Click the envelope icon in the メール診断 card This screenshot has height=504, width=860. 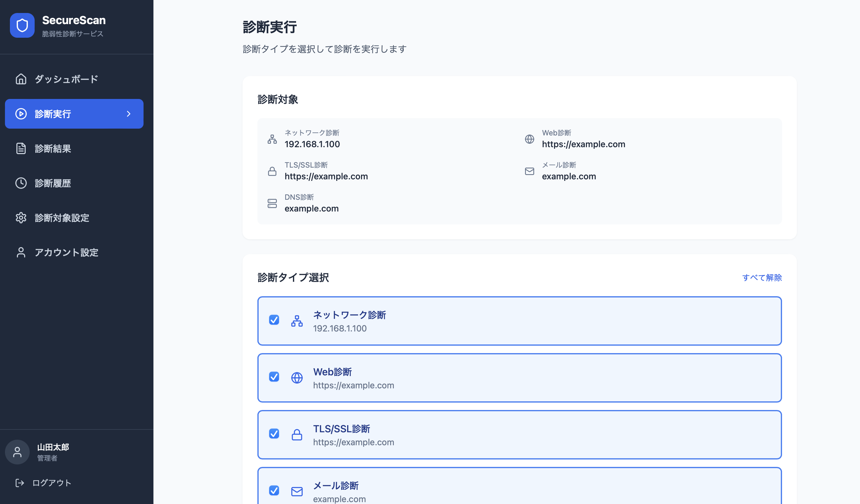(x=297, y=491)
